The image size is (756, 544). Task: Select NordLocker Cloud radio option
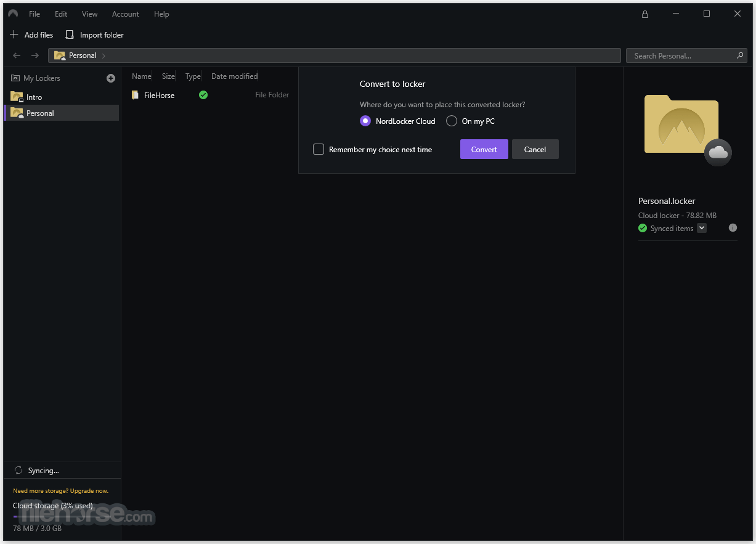click(365, 121)
